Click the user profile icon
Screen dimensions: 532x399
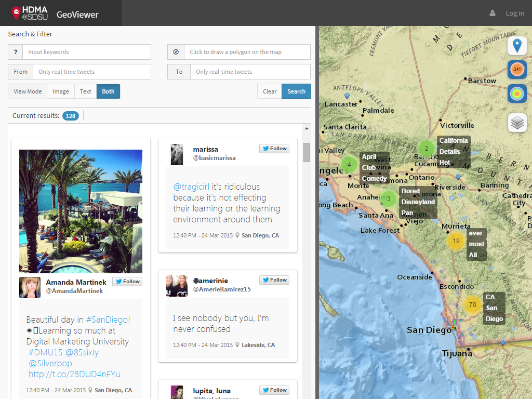pyautogui.click(x=493, y=13)
